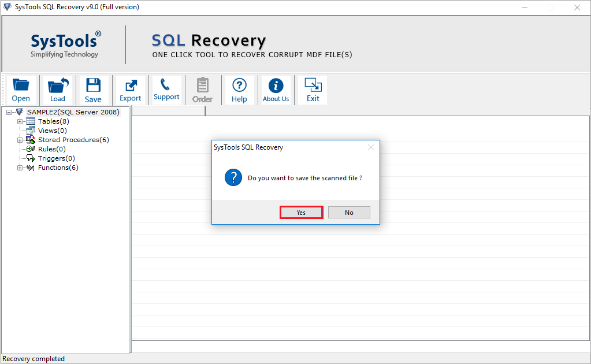The image size is (591, 364).
Task: Click the Views icon in tree
Action: [31, 131]
